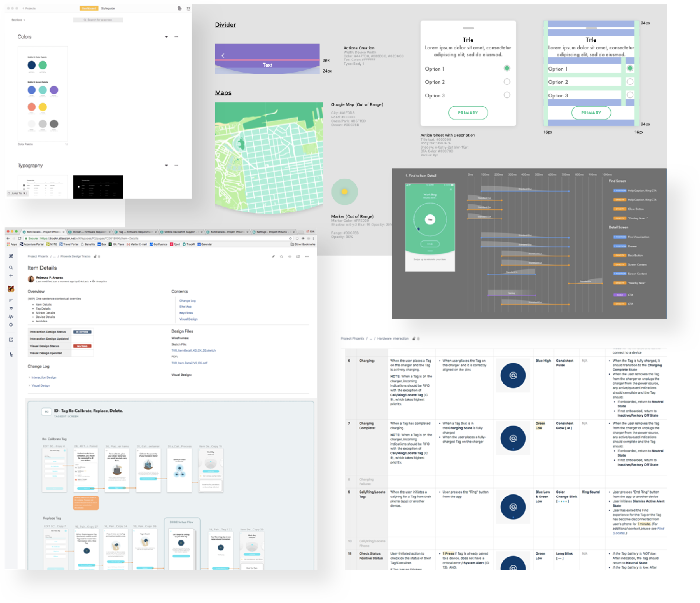Click the page tree icon at sidebar bottom
700x603 pixels.
tap(11, 355)
